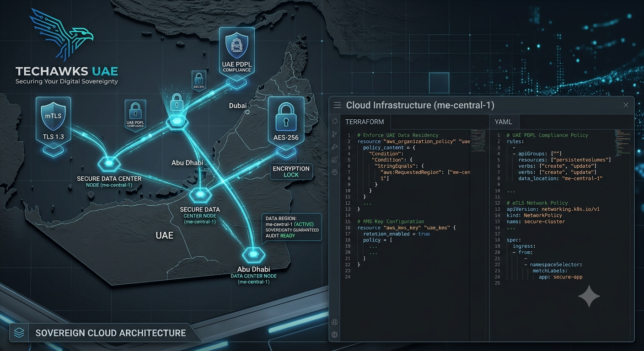Switch to the TERRAFORM tab
This screenshot has width=644, height=351.
click(365, 122)
